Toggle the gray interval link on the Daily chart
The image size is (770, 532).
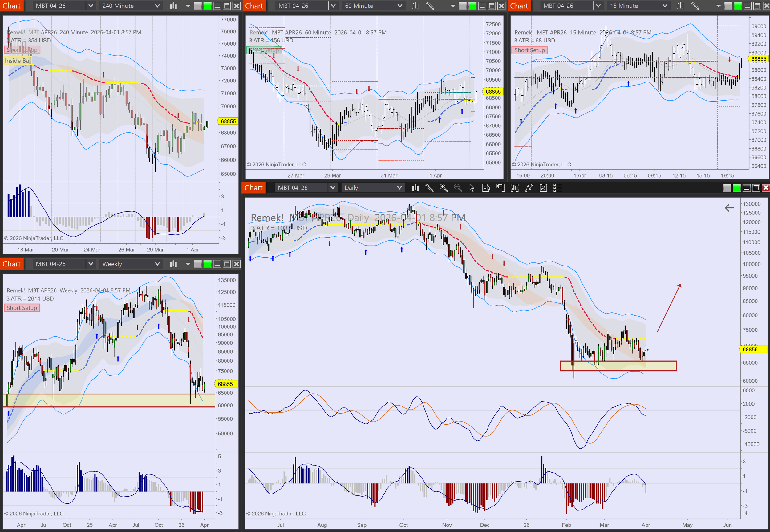727,188
